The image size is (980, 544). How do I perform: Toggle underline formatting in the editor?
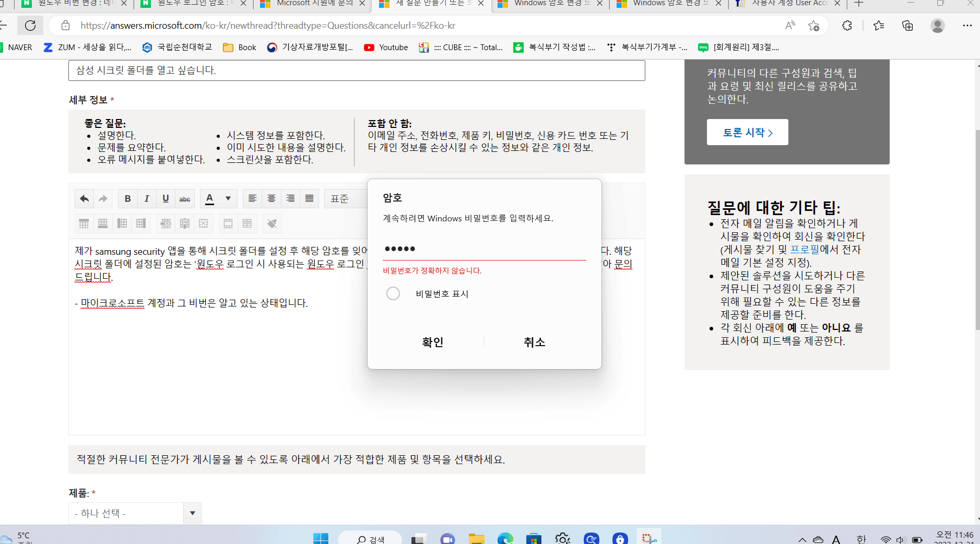[166, 198]
